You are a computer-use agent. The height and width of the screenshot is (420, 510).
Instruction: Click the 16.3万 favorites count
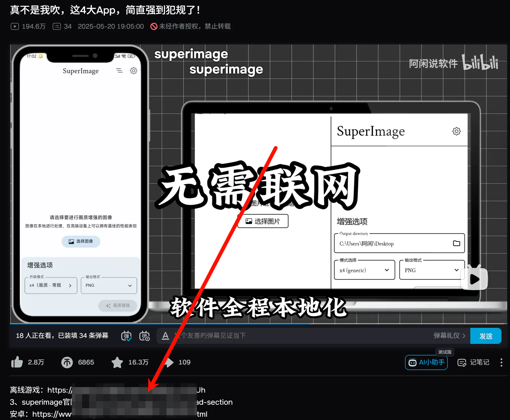tap(138, 362)
